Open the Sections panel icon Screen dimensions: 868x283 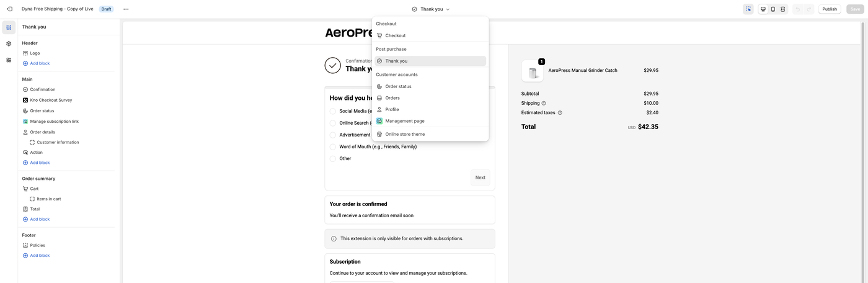tap(9, 27)
